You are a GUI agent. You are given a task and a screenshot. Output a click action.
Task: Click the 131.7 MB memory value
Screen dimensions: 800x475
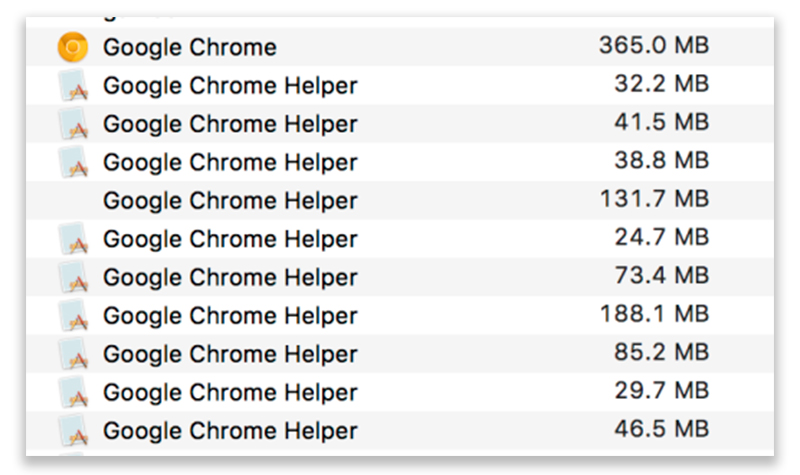(x=653, y=200)
